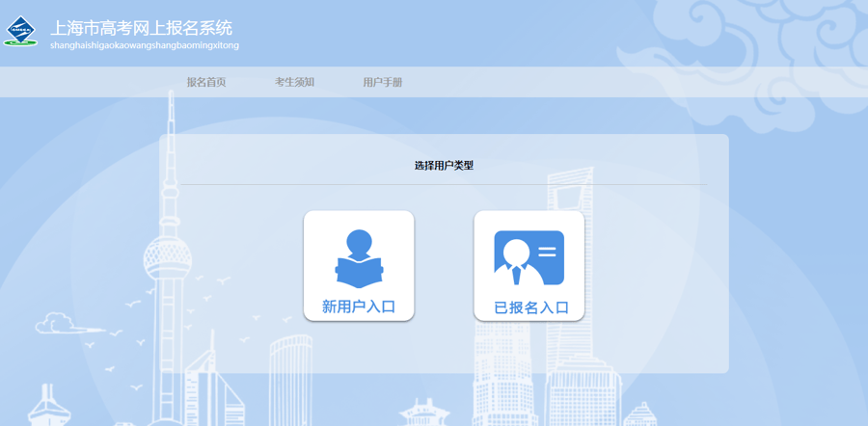The image size is (868, 426).
Task: Open the 用户手册 menu item
Action: (383, 83)
